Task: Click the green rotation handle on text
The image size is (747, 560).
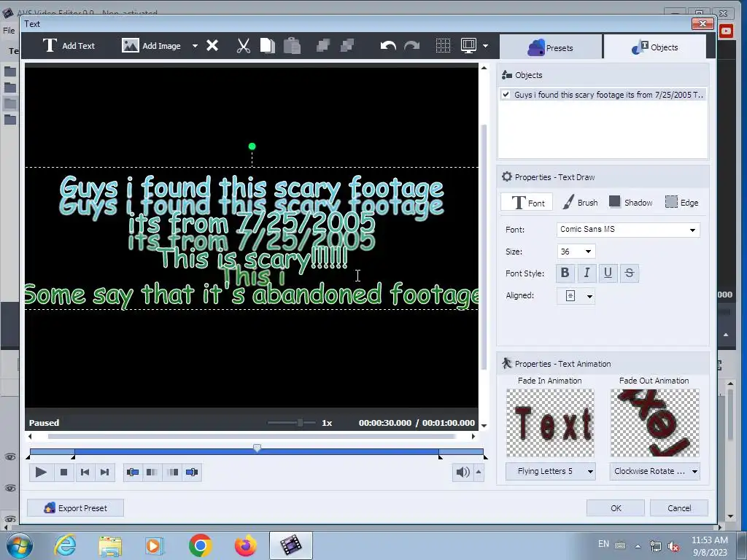Action: (x=252, y=147)
